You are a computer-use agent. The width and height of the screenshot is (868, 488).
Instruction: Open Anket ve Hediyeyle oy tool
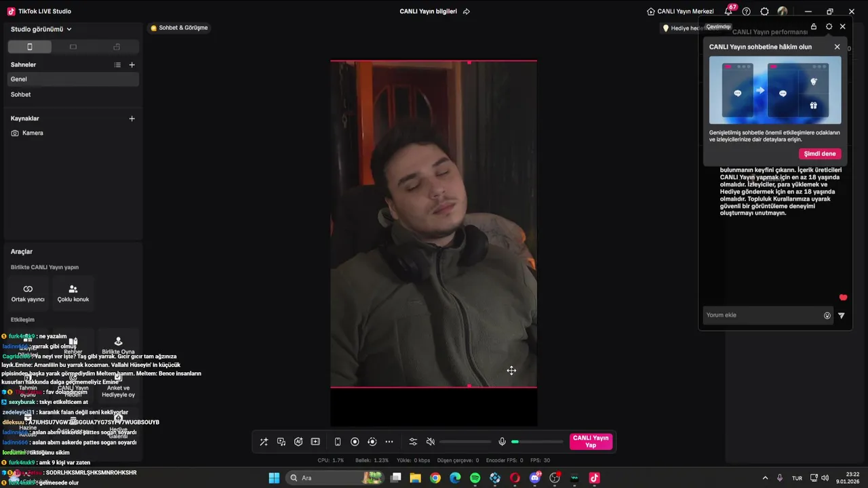point(118,386)
